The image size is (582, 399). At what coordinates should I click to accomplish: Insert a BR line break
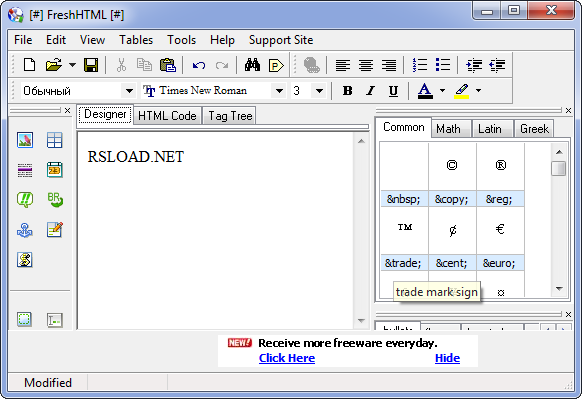pos(55,200)
